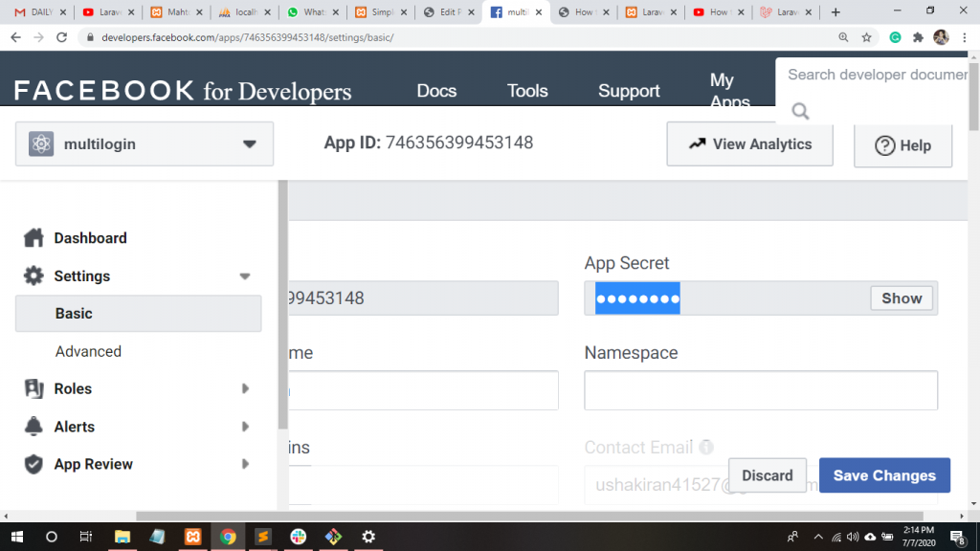
Task: Click the browser address bar URL
Action: tap(248, 37)
